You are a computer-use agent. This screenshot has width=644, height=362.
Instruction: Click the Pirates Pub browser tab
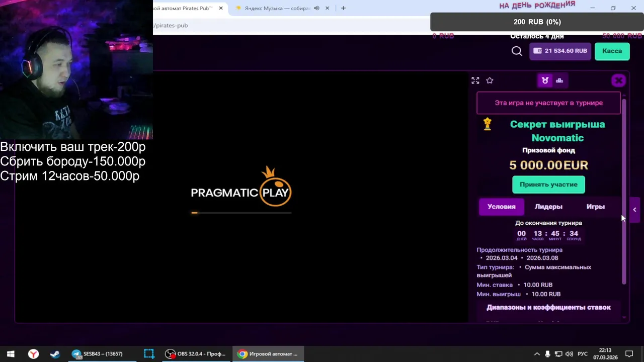[x=184, y=8]
